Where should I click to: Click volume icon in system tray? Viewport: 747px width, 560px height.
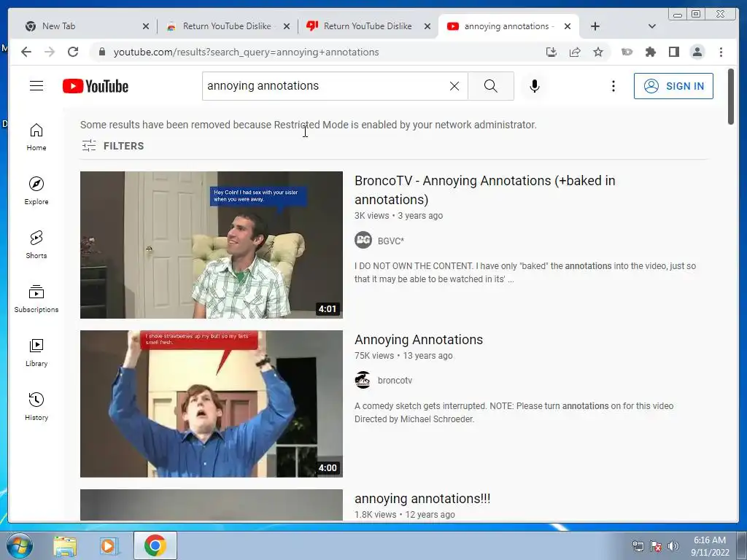tap(673, 546)
